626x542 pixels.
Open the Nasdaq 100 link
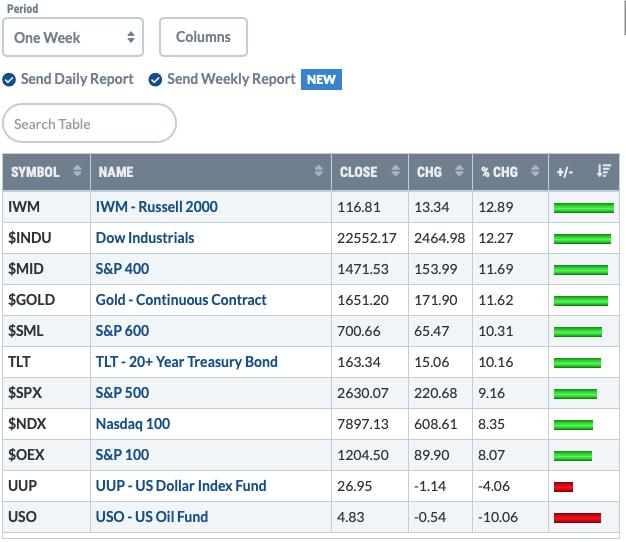[133, 424]
